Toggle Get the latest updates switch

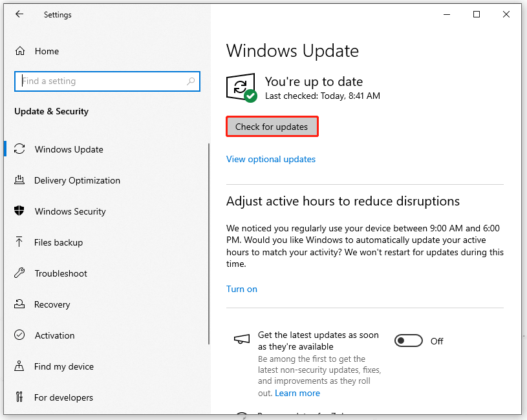[x=409, y=341]
